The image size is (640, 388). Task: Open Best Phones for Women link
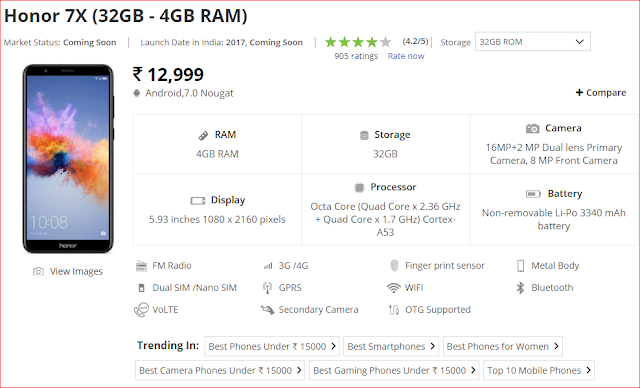[503, 346]
